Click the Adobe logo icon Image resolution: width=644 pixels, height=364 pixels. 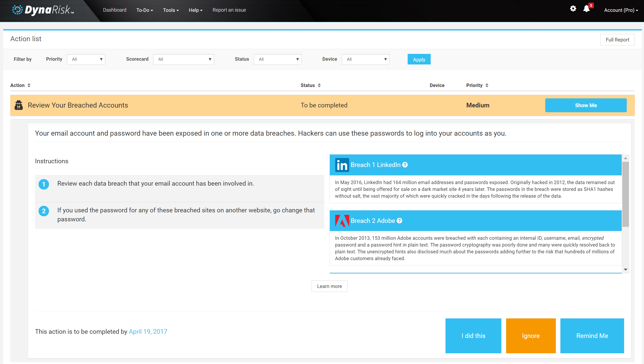[342, 221]
